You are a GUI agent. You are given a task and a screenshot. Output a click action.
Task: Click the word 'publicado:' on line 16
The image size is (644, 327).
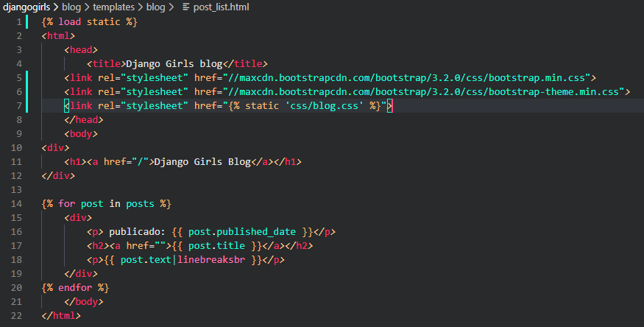tap(137, 232)
